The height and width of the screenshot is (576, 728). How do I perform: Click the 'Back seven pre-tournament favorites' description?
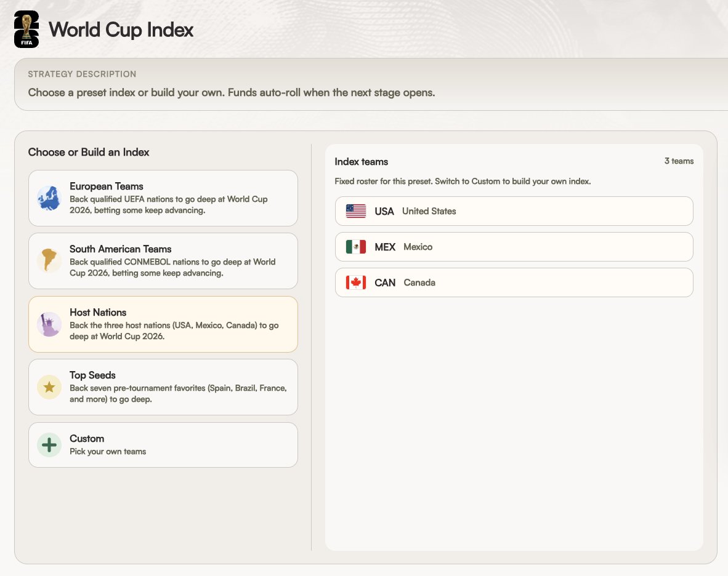click(x=178, y=393)
